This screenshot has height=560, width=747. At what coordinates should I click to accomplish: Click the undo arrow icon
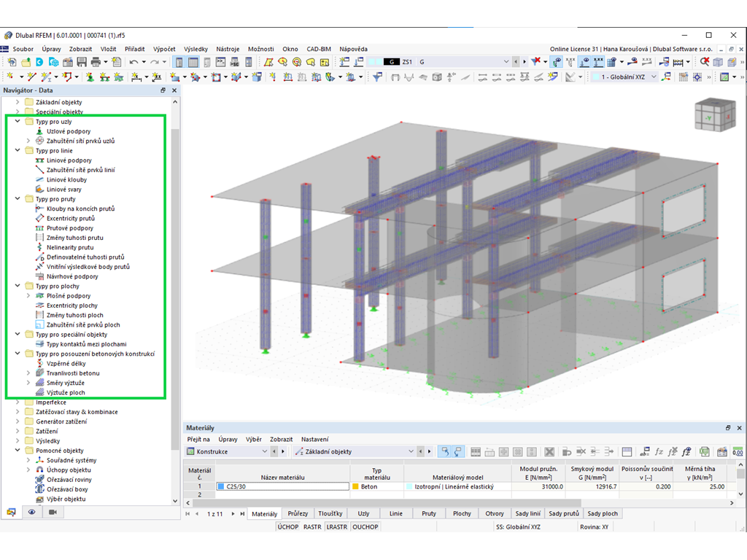[134, 62]
